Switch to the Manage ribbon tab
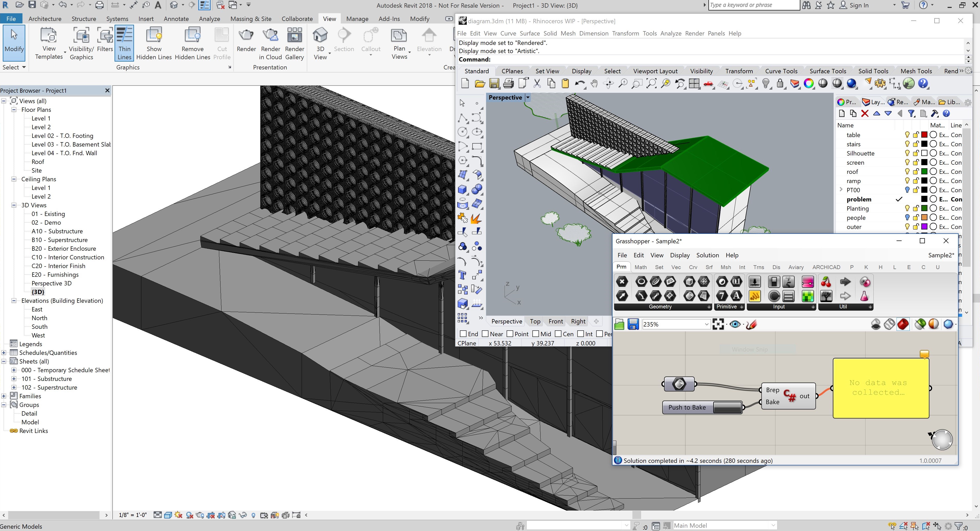The width and height of the screenshot is (980, 531). point(357,19)
